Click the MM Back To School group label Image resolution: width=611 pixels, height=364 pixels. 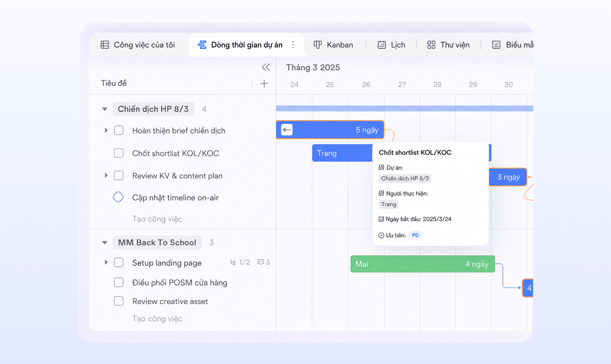(x=157, y=242)
